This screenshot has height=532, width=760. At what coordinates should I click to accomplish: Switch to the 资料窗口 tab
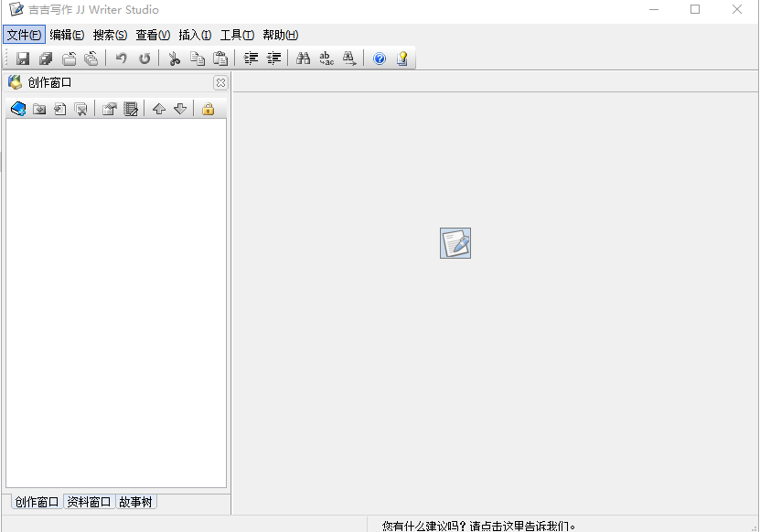[89, 502]
